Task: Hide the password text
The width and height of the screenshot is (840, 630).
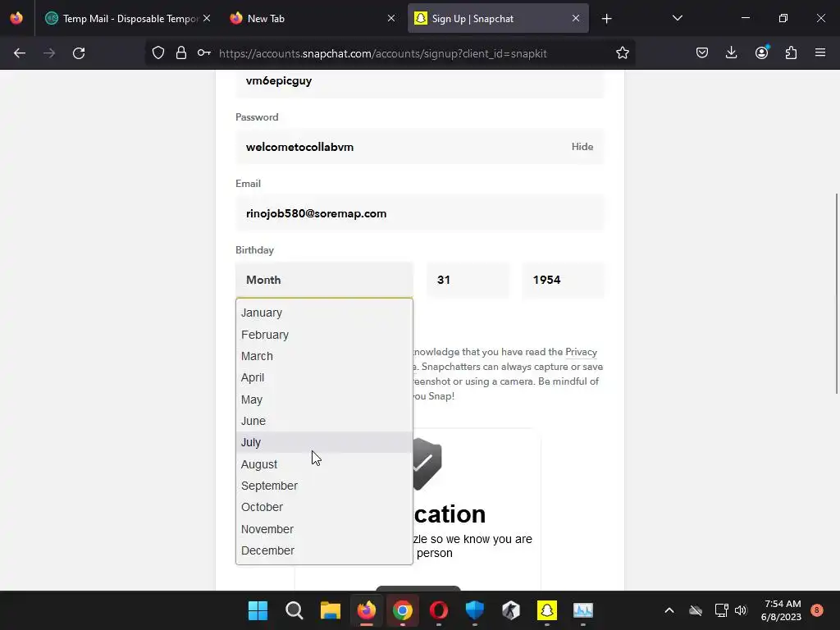Action: (582, 147)
